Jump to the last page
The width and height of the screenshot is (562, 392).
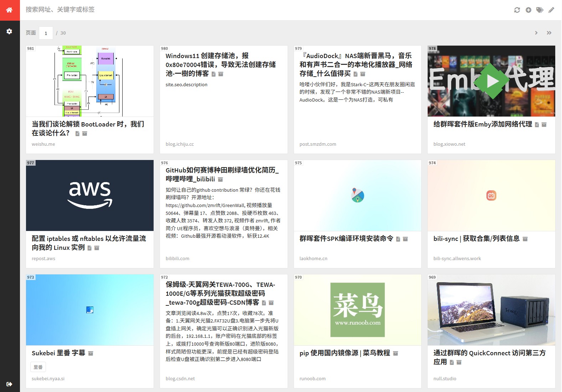[549, 33]
